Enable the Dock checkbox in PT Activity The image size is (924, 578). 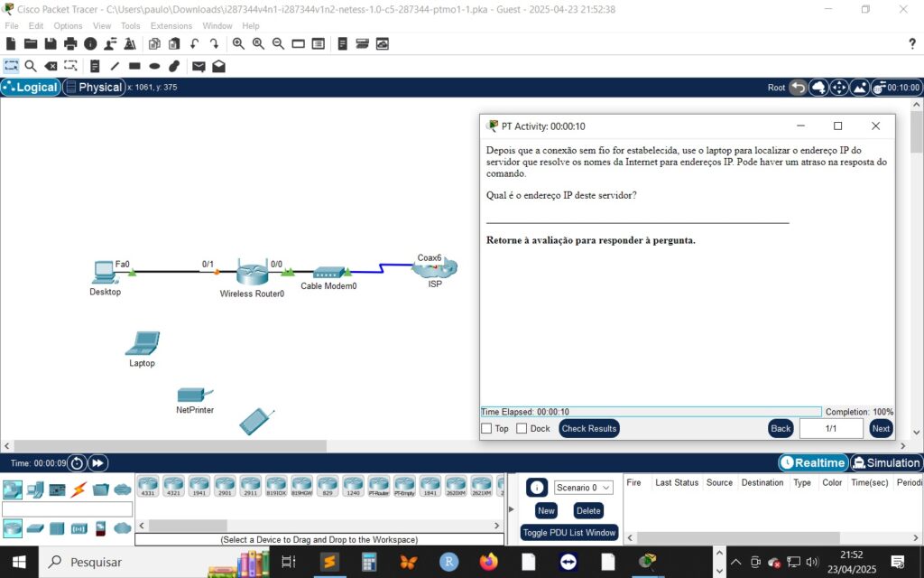[x=522, y=429]
